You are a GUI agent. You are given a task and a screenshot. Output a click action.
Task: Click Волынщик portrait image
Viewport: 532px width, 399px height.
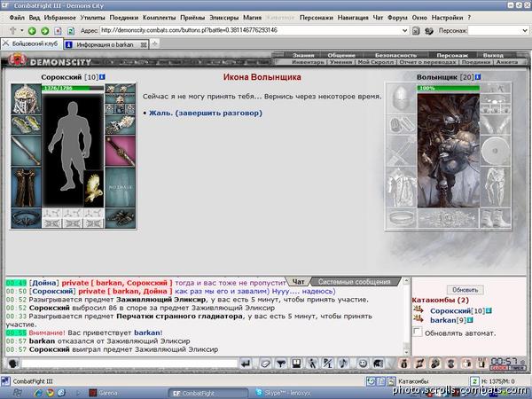point(448,151)
